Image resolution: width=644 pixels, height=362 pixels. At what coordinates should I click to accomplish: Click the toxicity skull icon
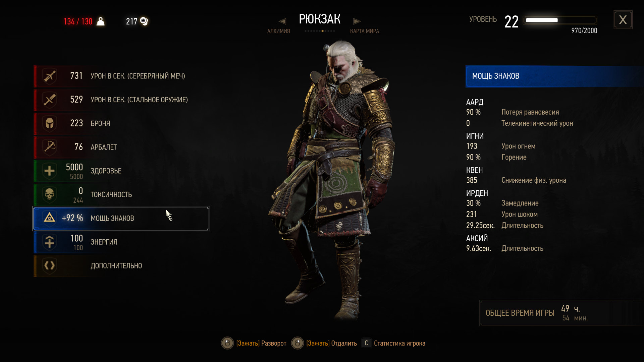click(x=50, y=195)
